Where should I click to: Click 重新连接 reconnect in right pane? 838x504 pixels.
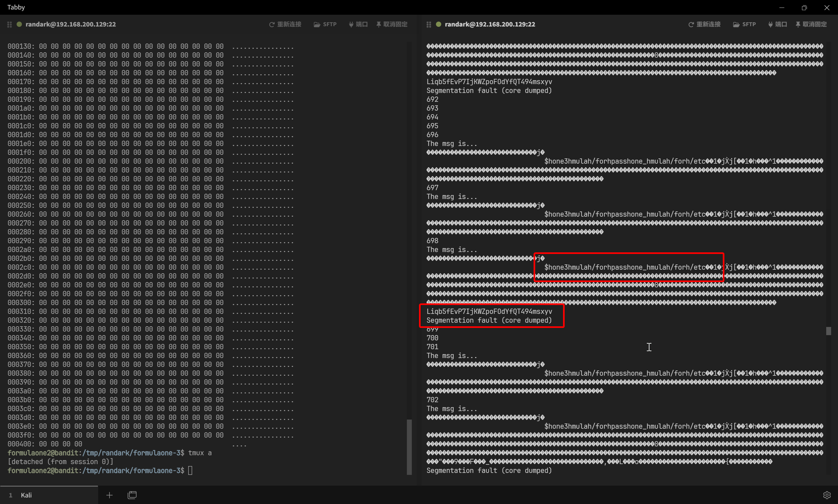(x=704, y=25)
